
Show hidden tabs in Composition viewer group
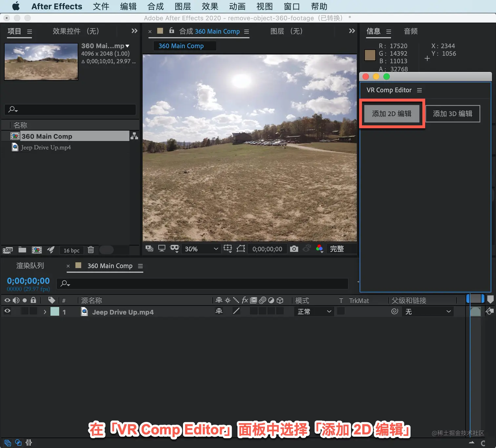click(352, 31)
